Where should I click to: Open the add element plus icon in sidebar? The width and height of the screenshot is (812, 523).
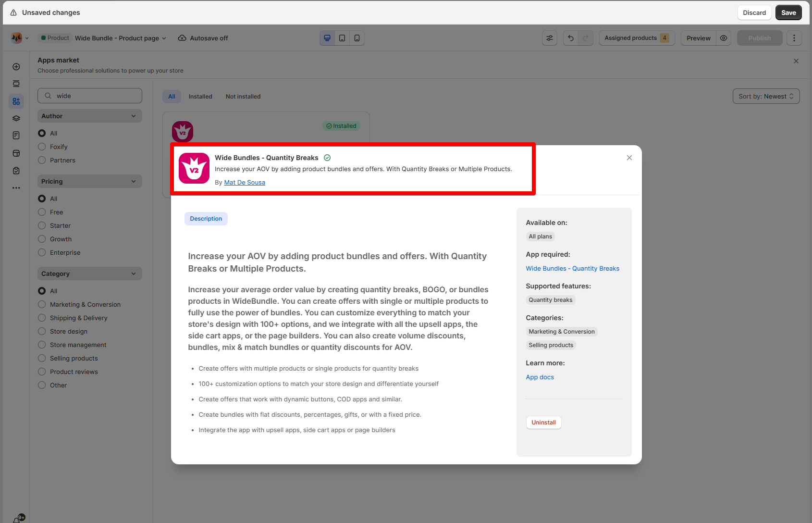point(16,67)
